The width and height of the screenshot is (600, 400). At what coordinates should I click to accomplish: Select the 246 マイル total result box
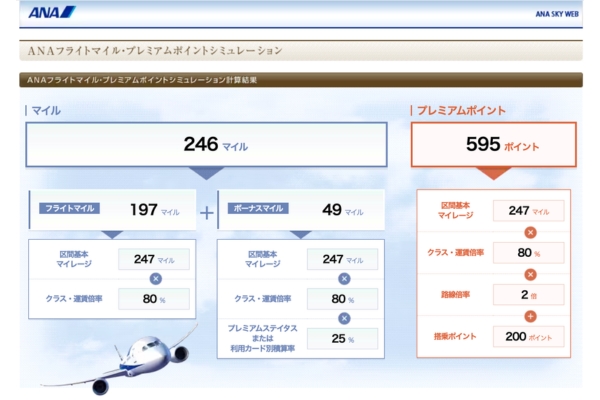[x=206, y=145]
